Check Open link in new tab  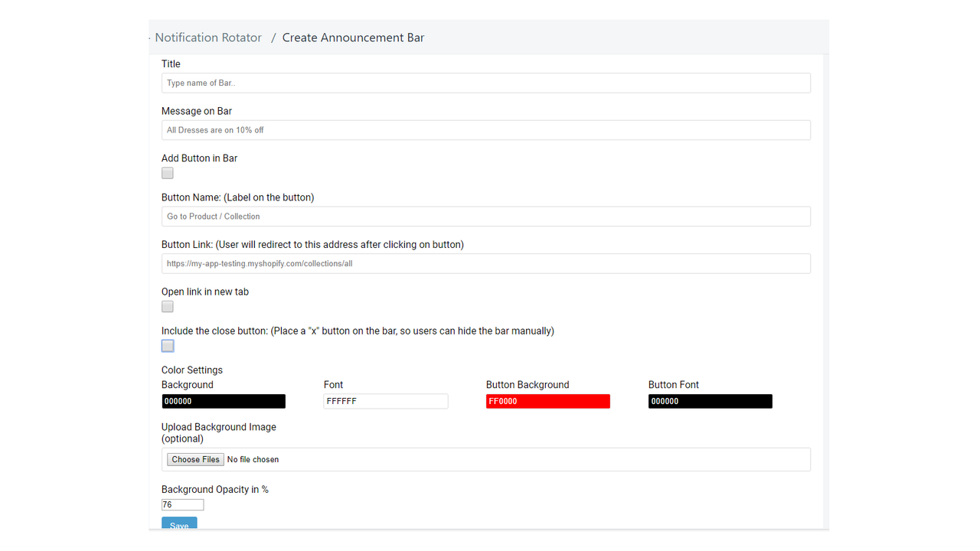pyautogui.click(x=167, y=306)
